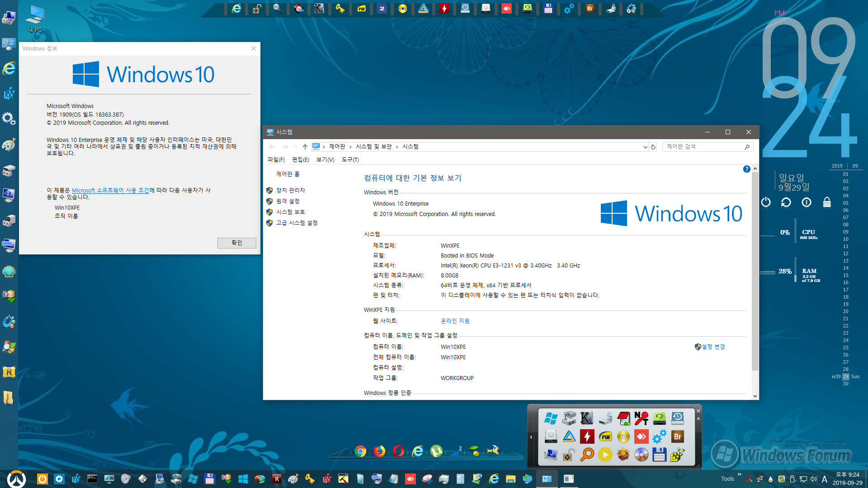This screenshot has height=488, width=868.
Task: Open the yellow cubes registry icon in launcher
Action: [677, 455]
